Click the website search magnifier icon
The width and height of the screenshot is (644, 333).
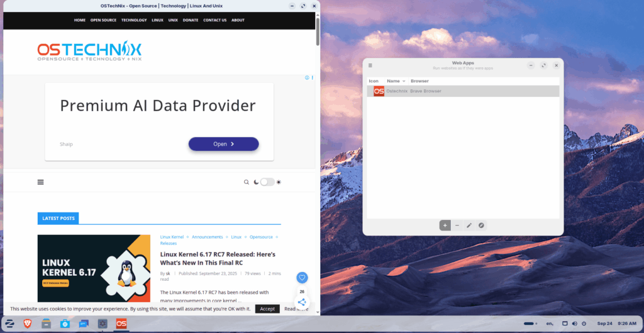247,182
